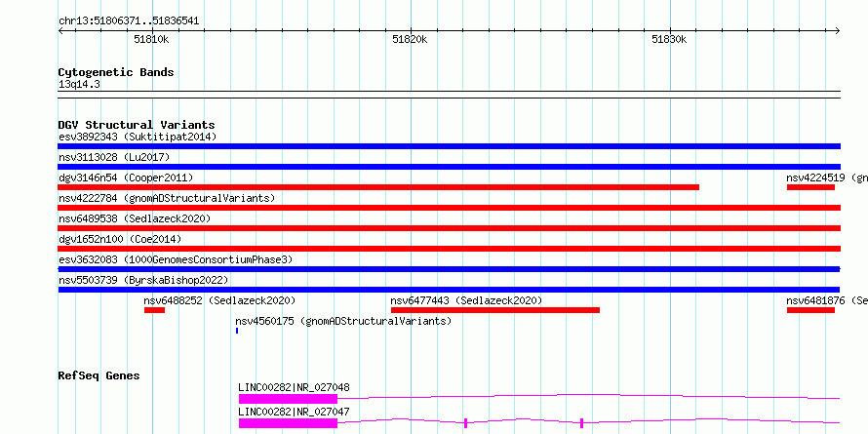Select the tiny blue mark under nsv4560175
The image size is (868, 434).
click(237, 331)
